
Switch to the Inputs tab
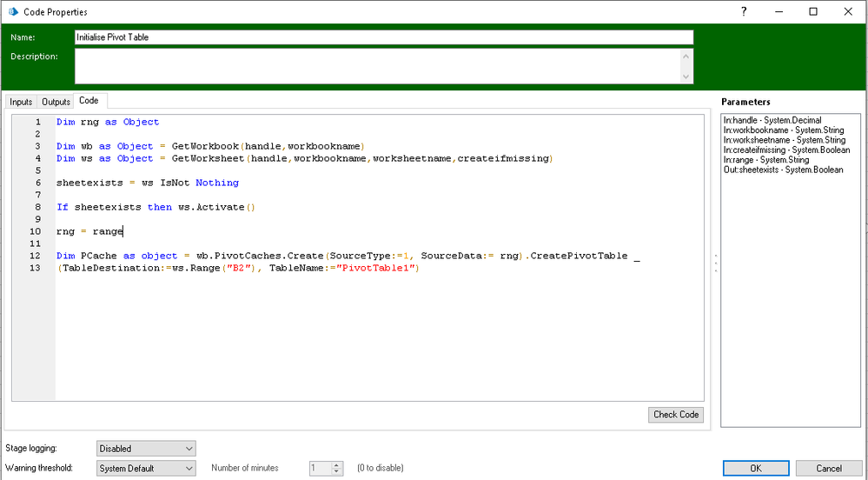21,102
